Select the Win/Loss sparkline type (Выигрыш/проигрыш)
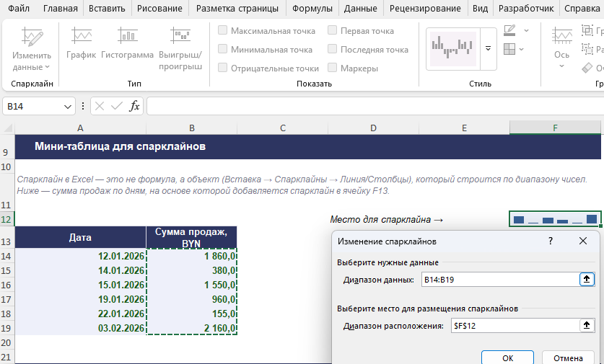 180,48
